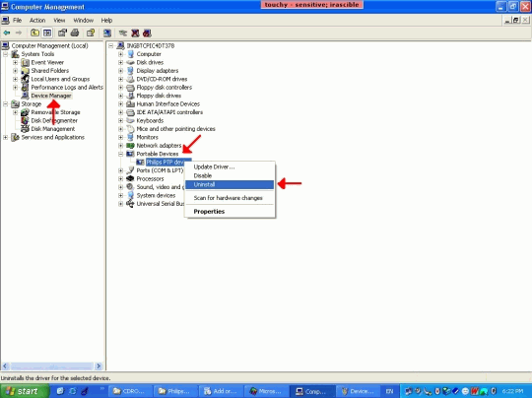Select the Philips PTP device entry

(x=168, y=163)
